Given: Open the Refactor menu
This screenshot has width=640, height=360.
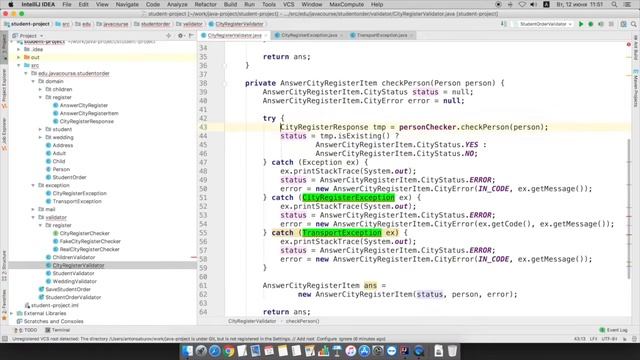Looking at the screenshot, I should coord(205,4).
